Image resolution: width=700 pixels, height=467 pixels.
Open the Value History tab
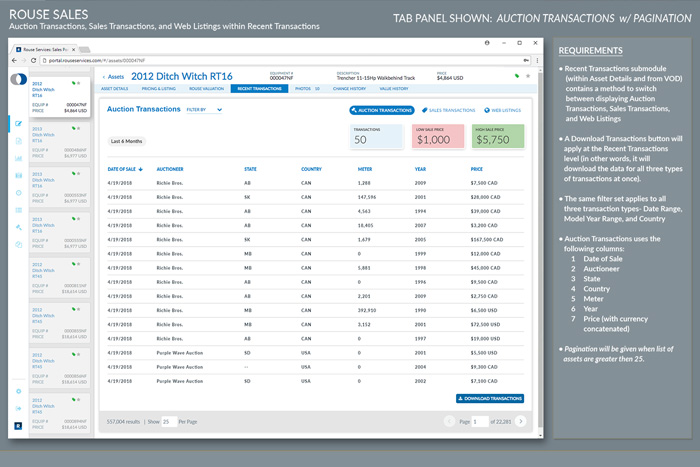394,89
